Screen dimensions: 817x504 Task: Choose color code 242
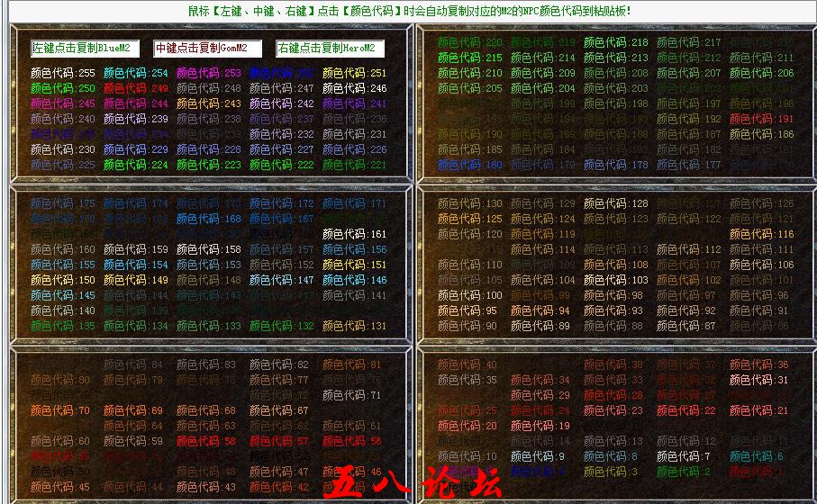click(x=282, y=103)
